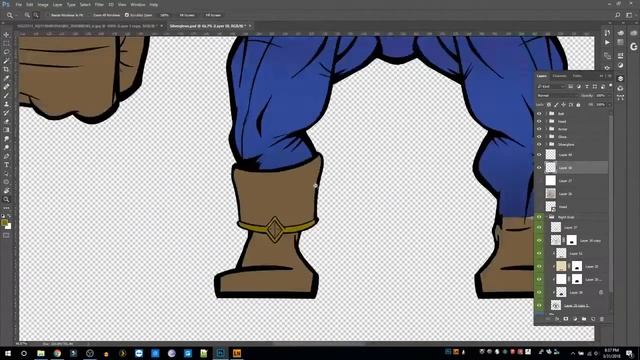The height and width of the screenshot is (360, 640).
Task: Open the Zoom tool preset picker
Action: (11, 15)
